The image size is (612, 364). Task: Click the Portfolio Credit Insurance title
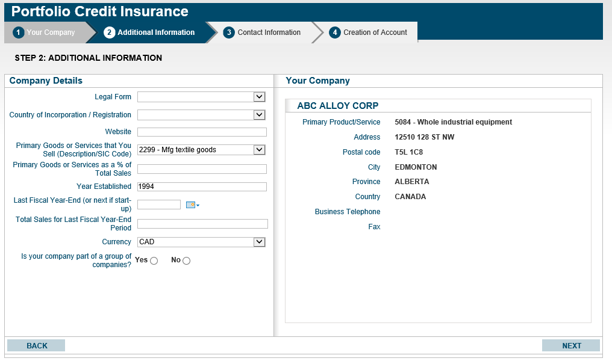click(100, 11)
